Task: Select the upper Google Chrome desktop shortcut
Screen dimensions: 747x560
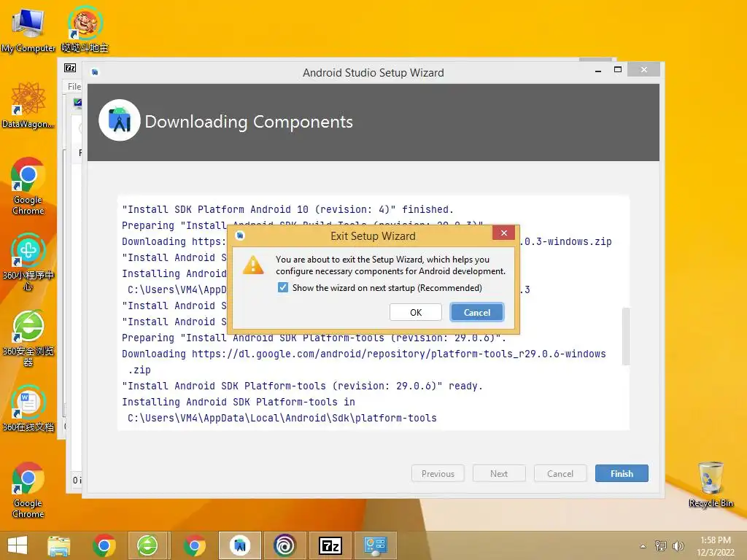Action: click(x=28, y=186)
